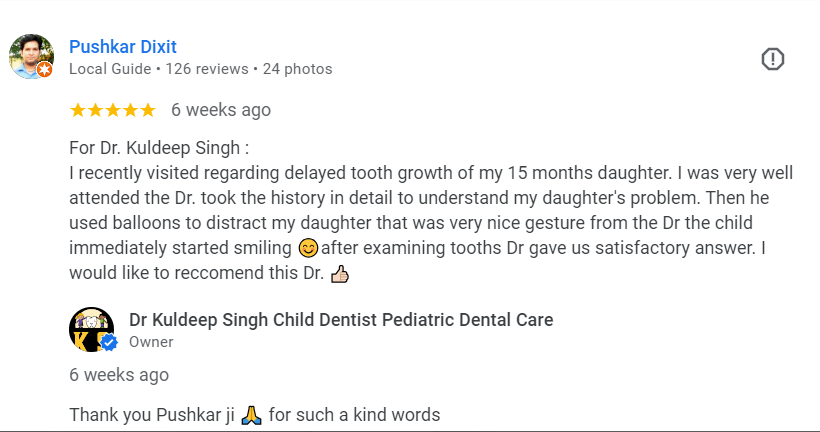Screen dimensions: 820x432
Task: Click the "Owner" label under business name
Action: pos(151,342)
